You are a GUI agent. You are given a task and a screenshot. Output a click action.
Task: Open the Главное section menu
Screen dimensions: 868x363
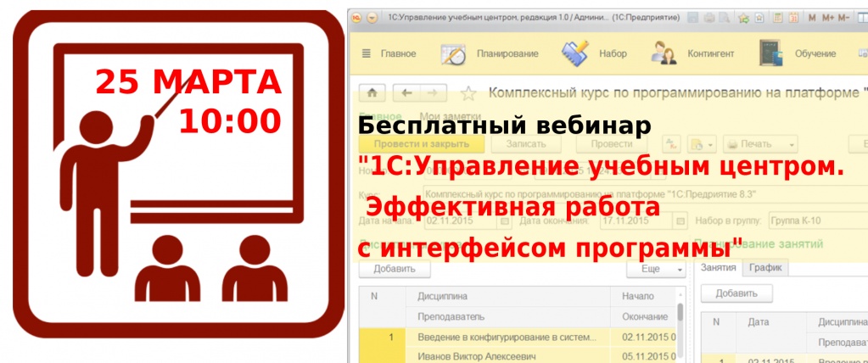coord(398,53)
